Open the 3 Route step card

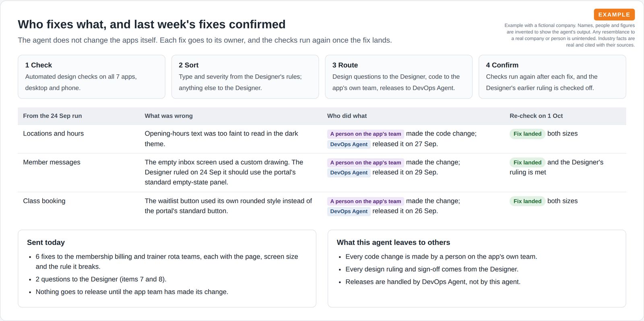(398, 77)
